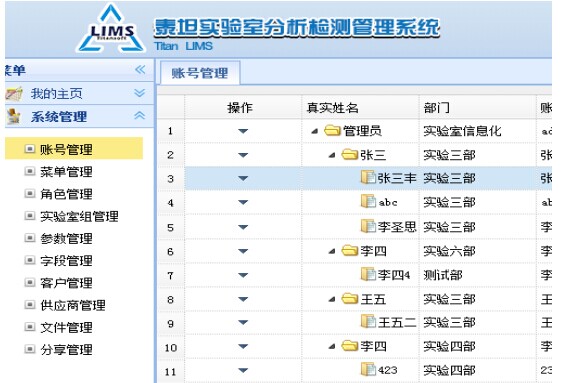
Task: Click the document icon of abc
Action: point(368,202)
